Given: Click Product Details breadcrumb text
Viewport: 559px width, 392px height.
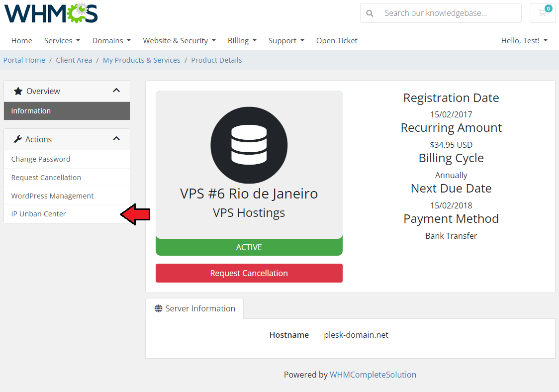Looking at the screenshot, I should pyautogui.click(x=216, y=60).
